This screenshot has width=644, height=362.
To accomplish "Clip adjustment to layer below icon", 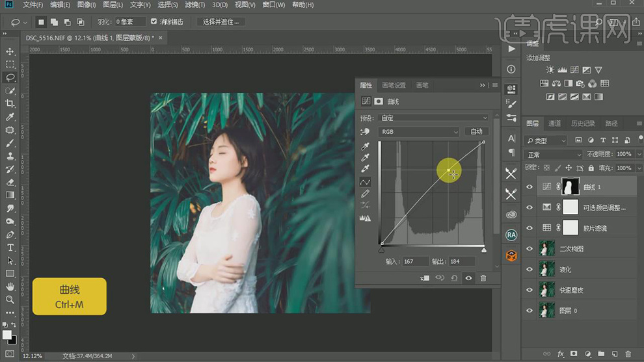I will click(x=425, y=278).
